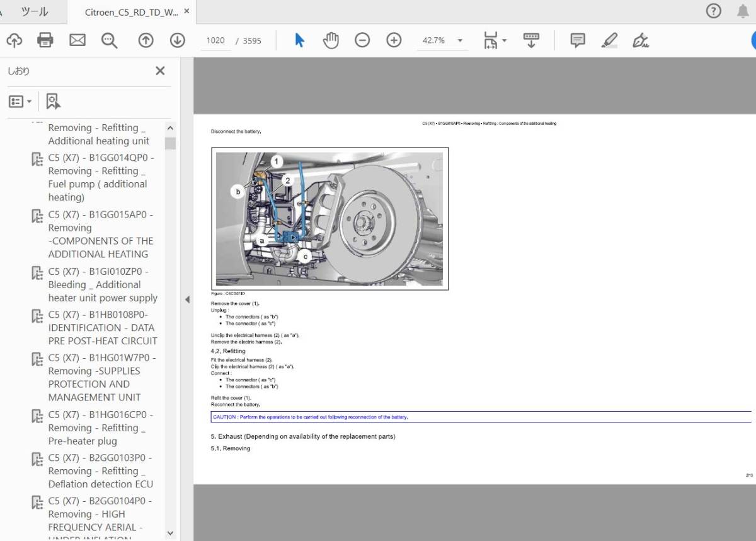This screenshot has width=756, height=541.
Task: Activate the hand pan tool
Action: click(x=331, y=40)
